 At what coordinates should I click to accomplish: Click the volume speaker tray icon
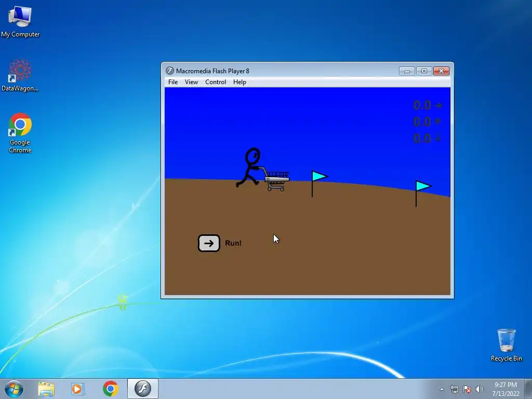click(480, 389)
